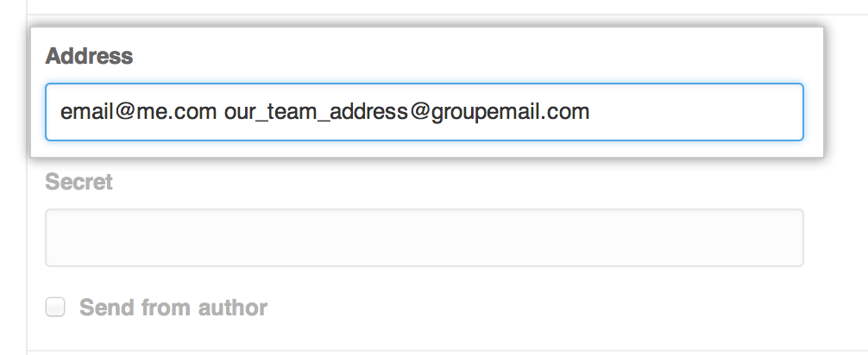This screenshot has height=355, width=868.
Task: Click the word 'author' in checkbox label
Action: (x=235, y=308)
